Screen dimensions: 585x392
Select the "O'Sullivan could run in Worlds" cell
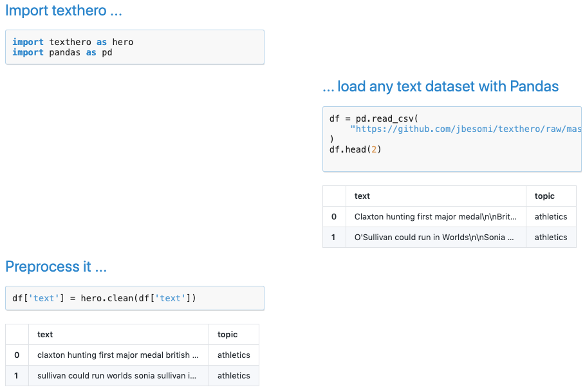[435, 238]
